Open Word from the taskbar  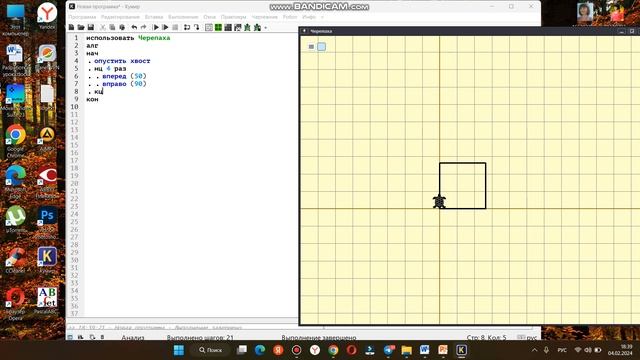point(424,350)
